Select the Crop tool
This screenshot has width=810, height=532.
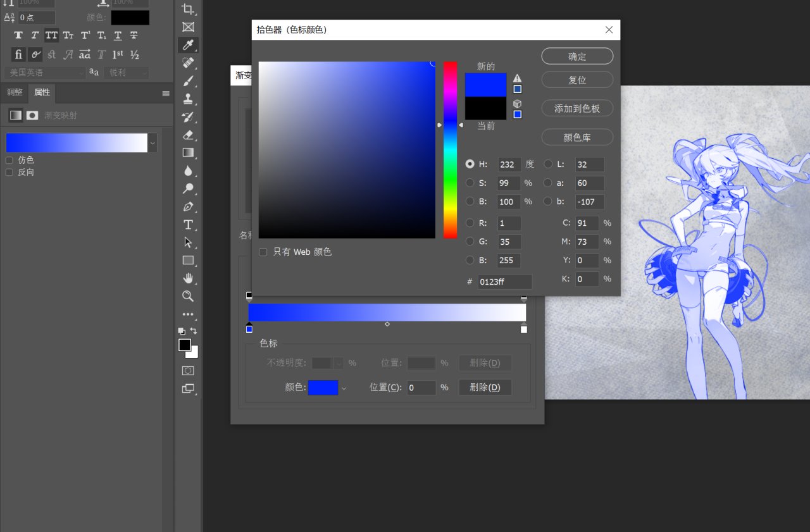click(188, 9)
